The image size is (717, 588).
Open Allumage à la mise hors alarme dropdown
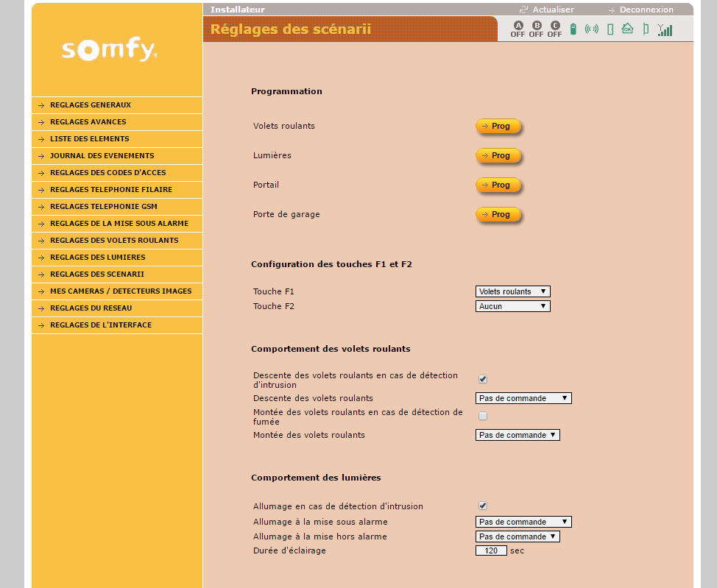[518, 536]
